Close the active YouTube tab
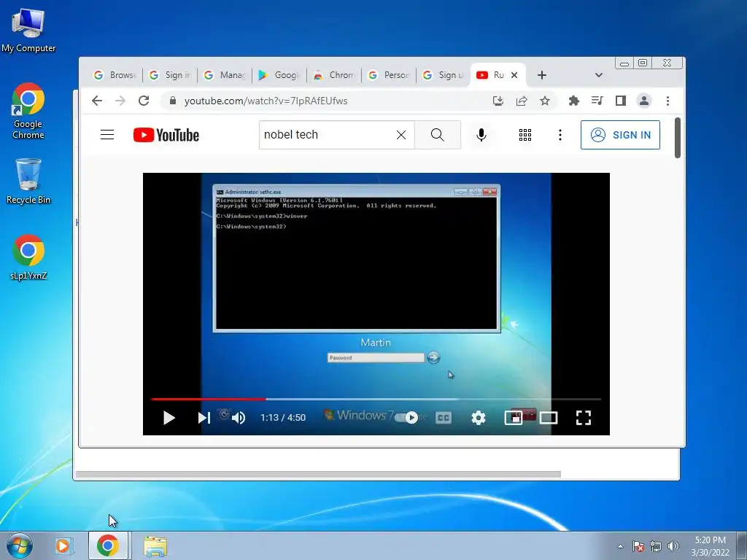Image resolution: width=747 pixels, height=560 pixels. (514, 75)
